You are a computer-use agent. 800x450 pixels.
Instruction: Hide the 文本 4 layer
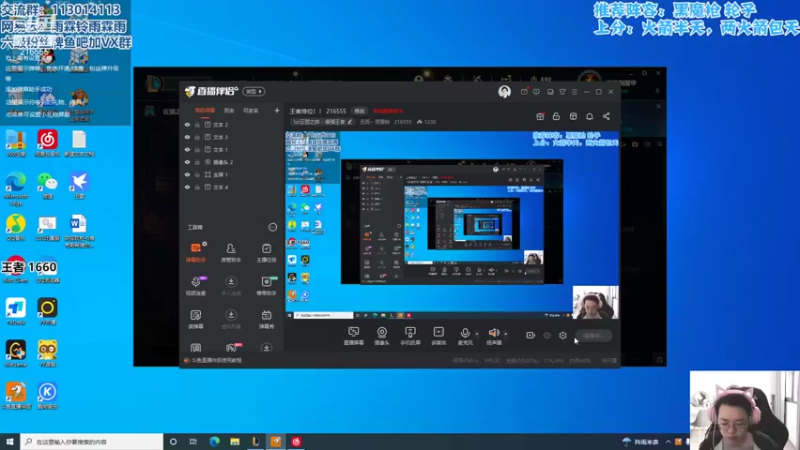187,187
